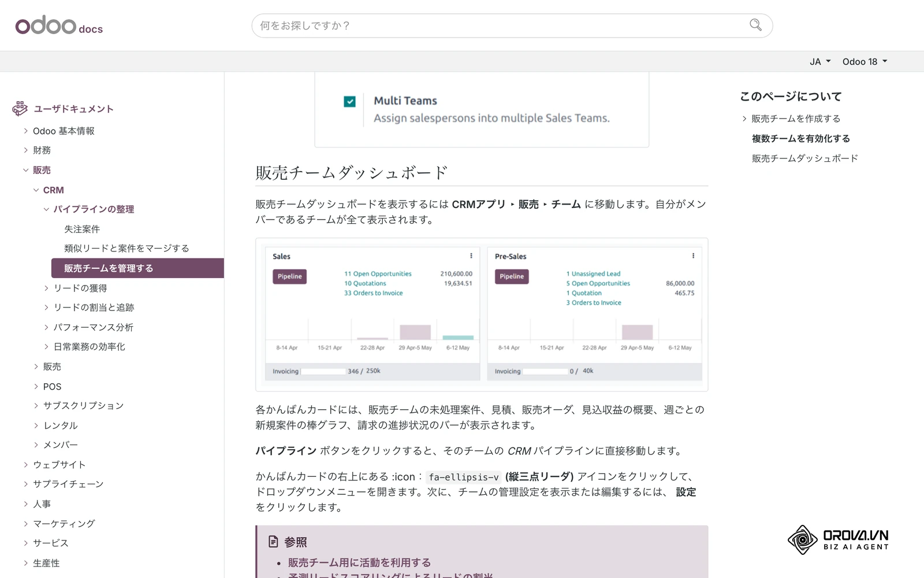Screen dimensions: 924x578
Task: Select the 販売チームを管理する sidebar item
Action: pos(137,268)
